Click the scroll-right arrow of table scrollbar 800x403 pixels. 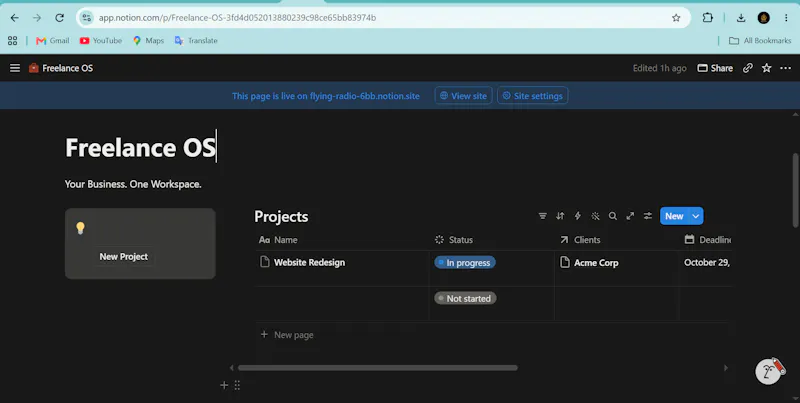[726, 368]
